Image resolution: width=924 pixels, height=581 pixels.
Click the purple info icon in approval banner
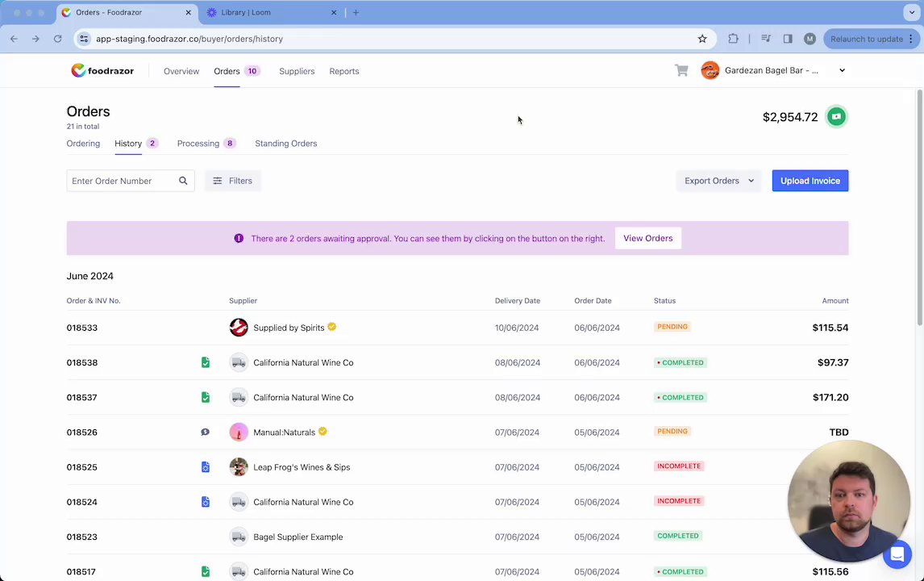[x=239, y=238]
